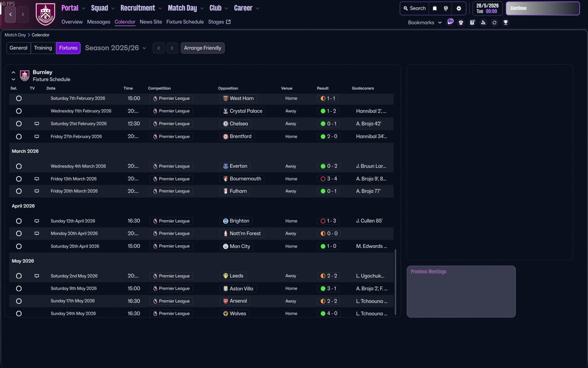Click the Brentford team badge
Viewport: 588px width, 368px height.
click(x=225, y=137)
